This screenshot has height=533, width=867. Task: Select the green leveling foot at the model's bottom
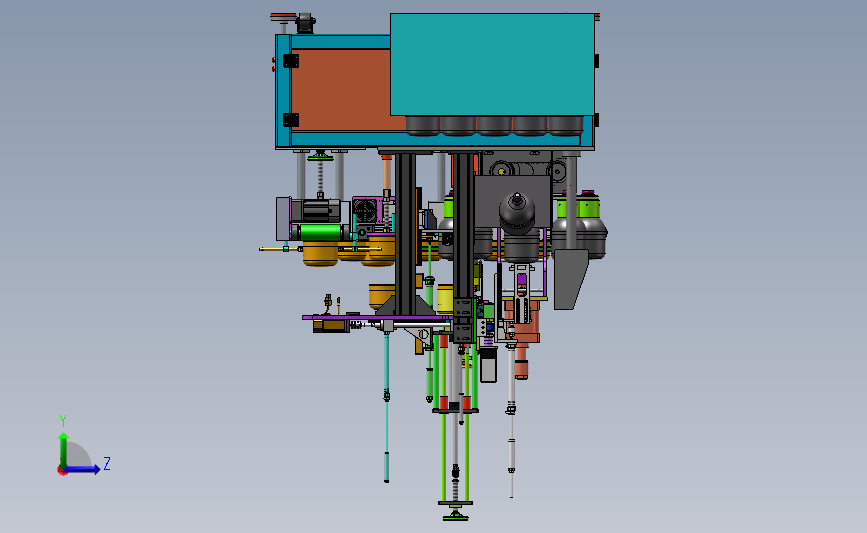[456, 517]
